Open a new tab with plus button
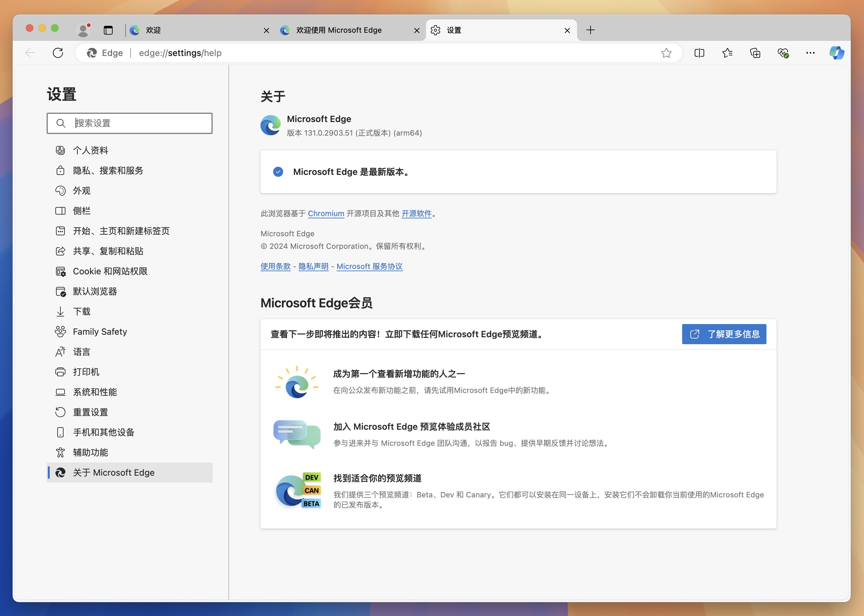Viewport: 864px width, 616px height. point(590,30)
